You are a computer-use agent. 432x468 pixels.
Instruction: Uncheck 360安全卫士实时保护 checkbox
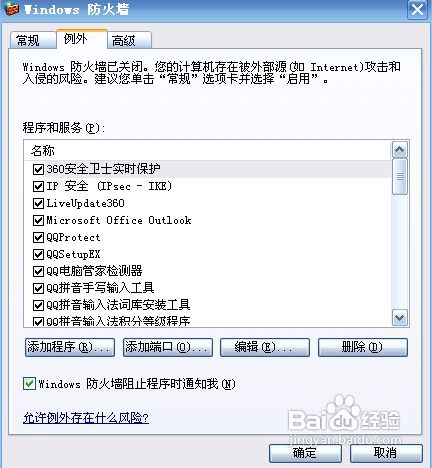pos(38,169)
